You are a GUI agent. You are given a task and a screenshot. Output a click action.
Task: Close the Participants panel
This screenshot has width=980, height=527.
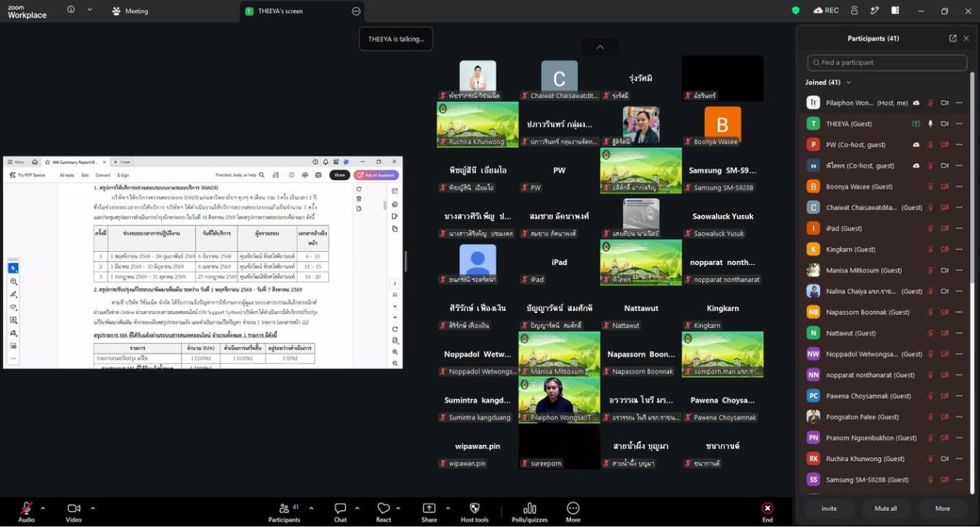pyautogui.click(x=966, y=38)
